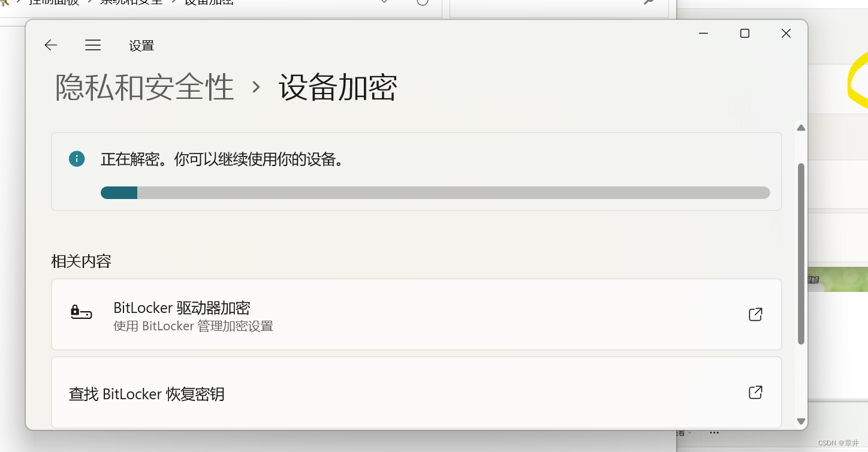Click the external link icon beside 查找 BitLocker 恢复密钥
The width and height of the screenshot is (868, 452).
point(755,392)
